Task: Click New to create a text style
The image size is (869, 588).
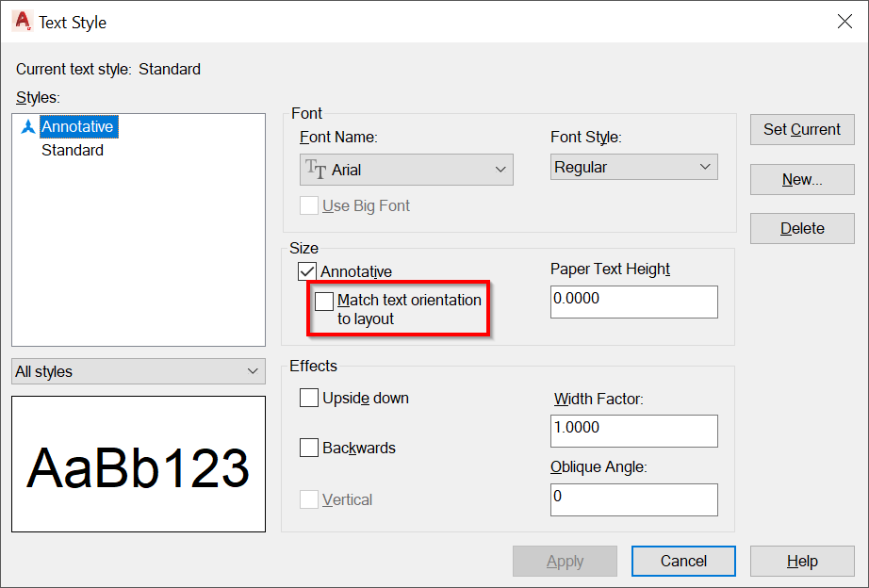Action: 801,179
